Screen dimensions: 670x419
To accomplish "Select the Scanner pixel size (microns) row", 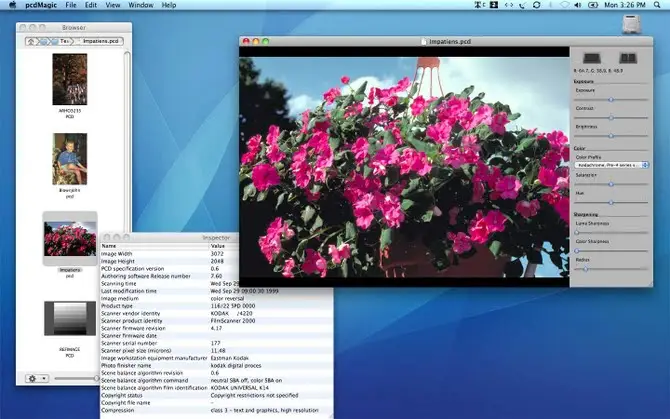I will coord(216,350).
